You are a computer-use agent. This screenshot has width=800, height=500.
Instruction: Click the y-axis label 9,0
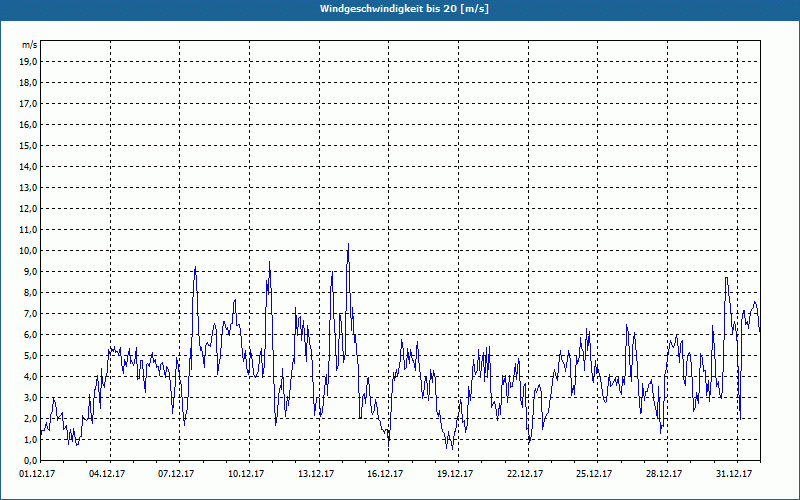pyautogui.click(x=30, y=271)
